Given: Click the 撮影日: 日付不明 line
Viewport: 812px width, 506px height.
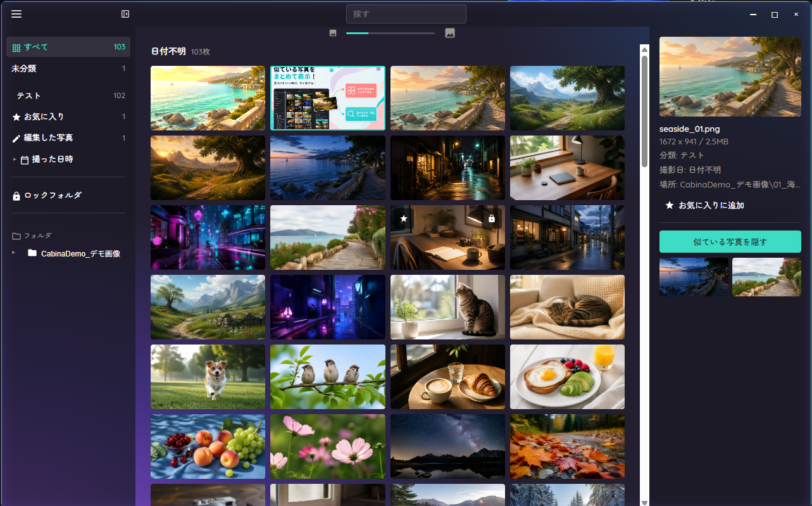Looking at the screenshot, I should (x=690, y=170).
